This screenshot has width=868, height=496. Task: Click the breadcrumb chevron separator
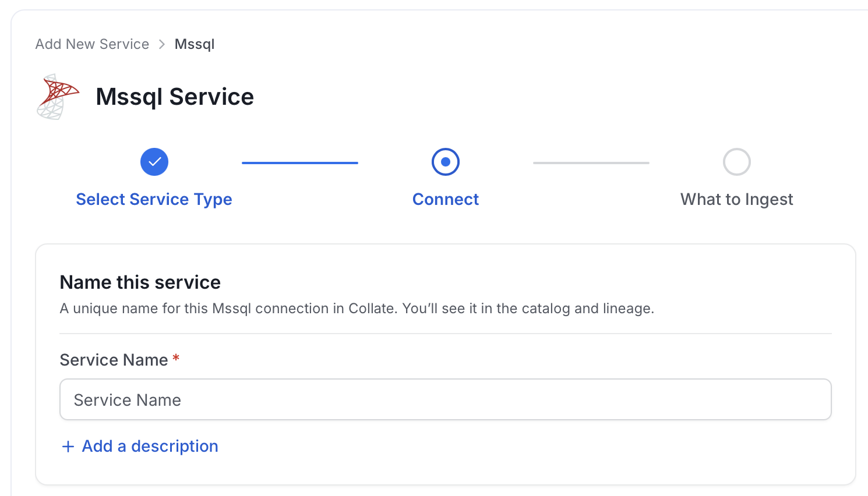(162, 44)
